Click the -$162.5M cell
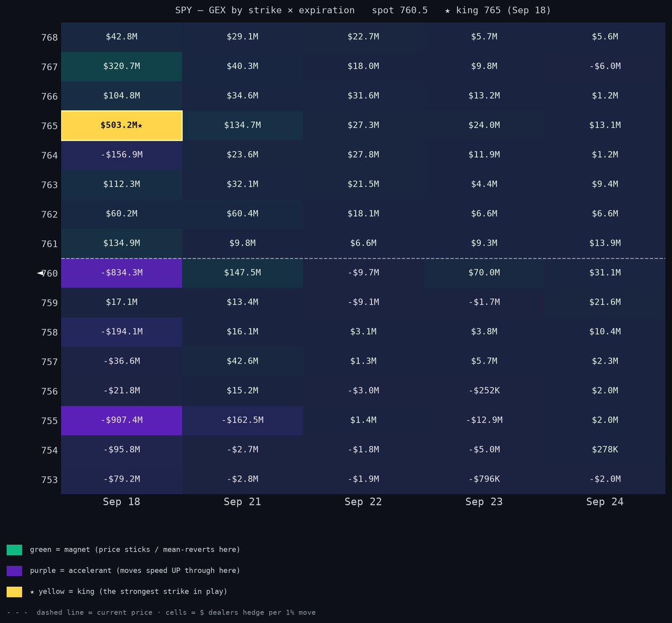672x623 pixels. point(242,420)
